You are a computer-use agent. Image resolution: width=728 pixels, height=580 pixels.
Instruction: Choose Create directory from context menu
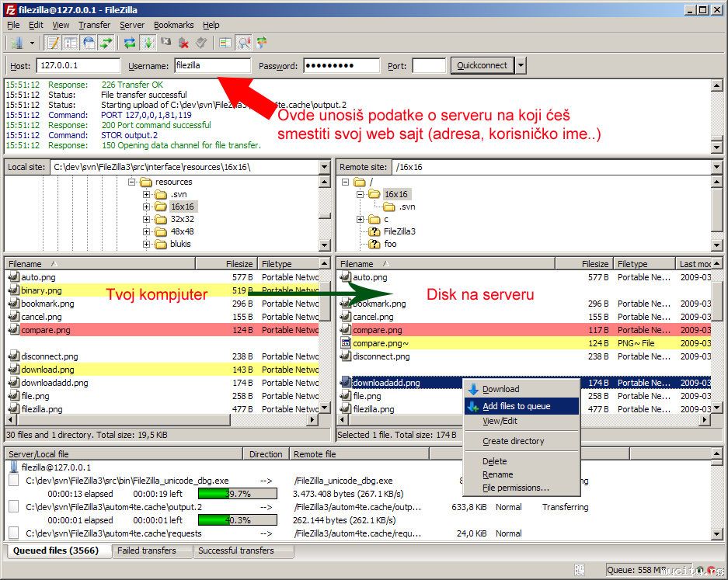522,441
